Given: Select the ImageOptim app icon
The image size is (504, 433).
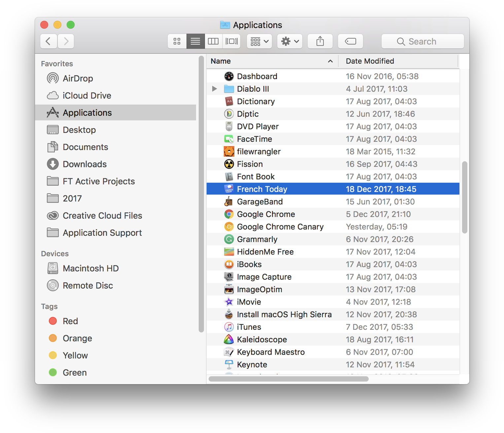Looking at the screenshot, I should pos(229,289).
